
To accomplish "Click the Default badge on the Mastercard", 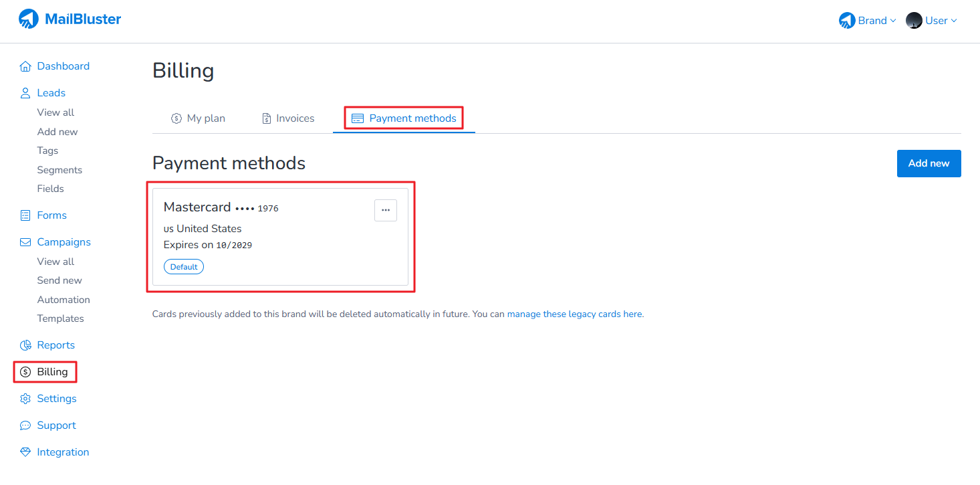I will [184, 267].
